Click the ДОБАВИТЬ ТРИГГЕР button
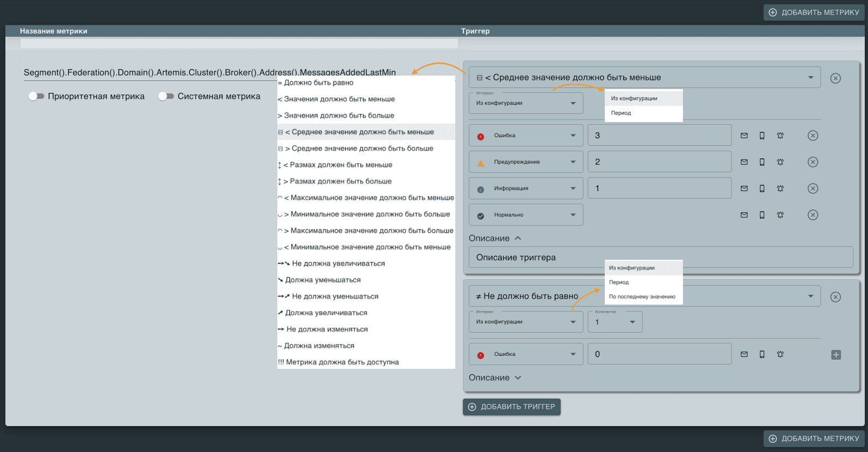 pos(511,407)
